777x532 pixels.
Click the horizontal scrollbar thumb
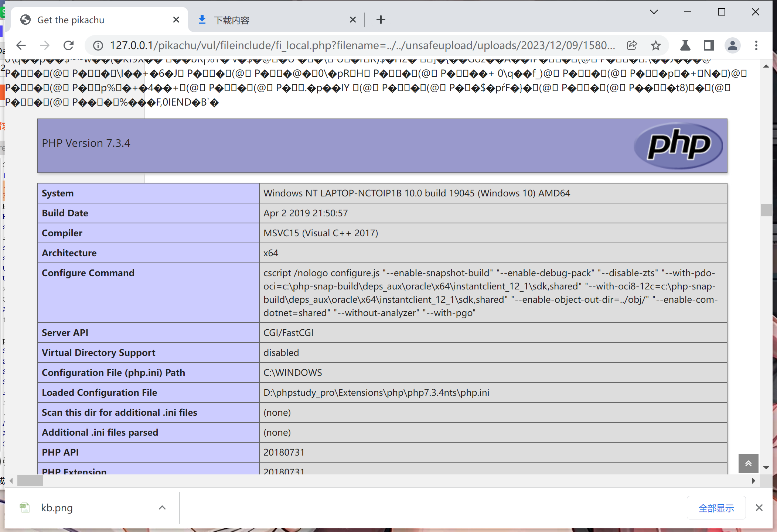pos(30,481)
